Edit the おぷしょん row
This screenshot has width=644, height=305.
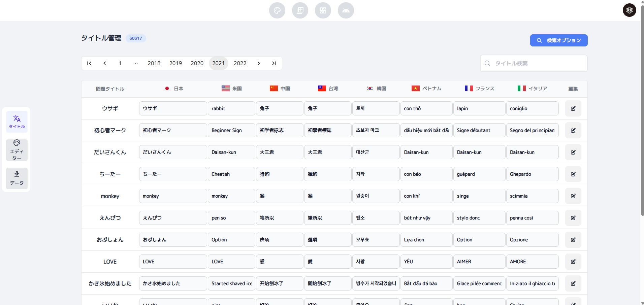[573, 240]
